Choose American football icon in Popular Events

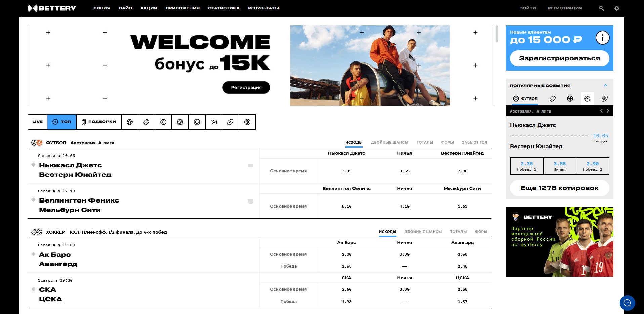pos(604,99)
